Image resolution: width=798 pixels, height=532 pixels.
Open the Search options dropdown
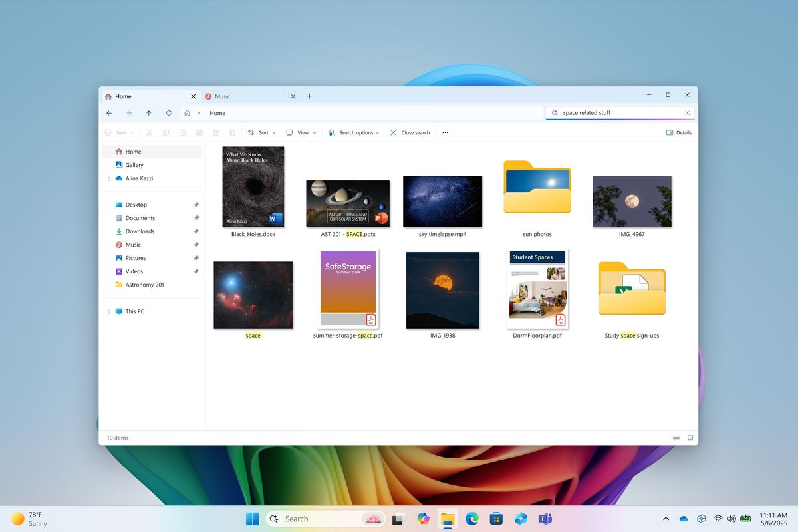[353, 132]
